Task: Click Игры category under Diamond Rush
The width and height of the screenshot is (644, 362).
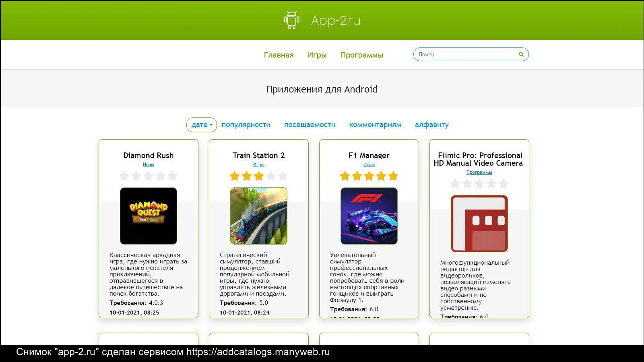Action: point(149,165)
